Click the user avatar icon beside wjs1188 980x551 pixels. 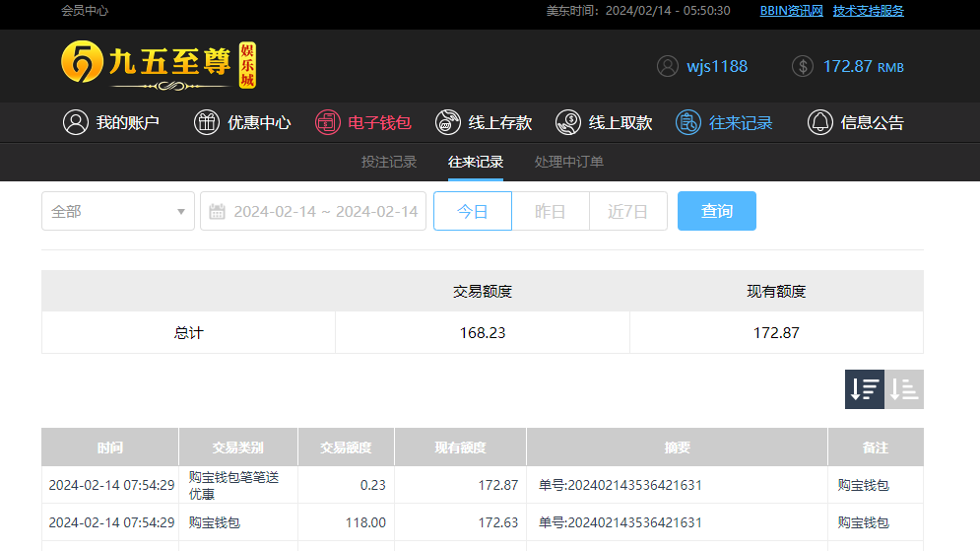click(668, 66)
